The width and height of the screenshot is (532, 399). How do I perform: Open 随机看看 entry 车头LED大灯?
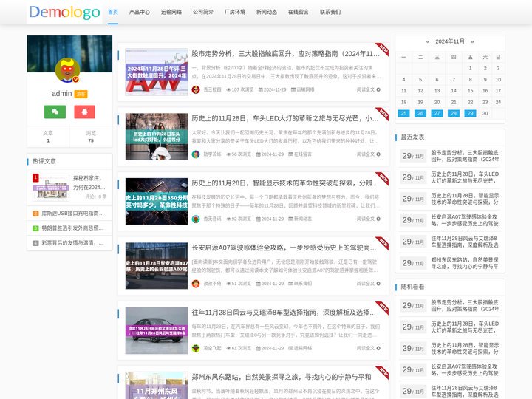[x=465, y=327]
